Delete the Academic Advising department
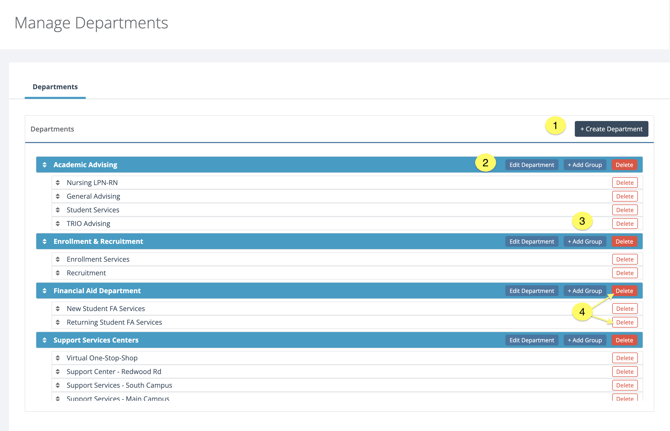The width and height of the screenshot is (670, 431). point(624,165)
